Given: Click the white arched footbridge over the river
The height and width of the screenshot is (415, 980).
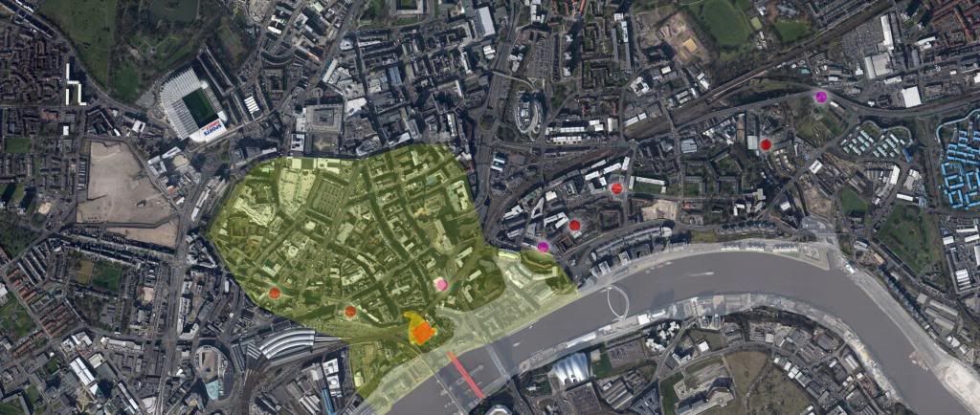Looking at the screenshot, I should [617, 302].
